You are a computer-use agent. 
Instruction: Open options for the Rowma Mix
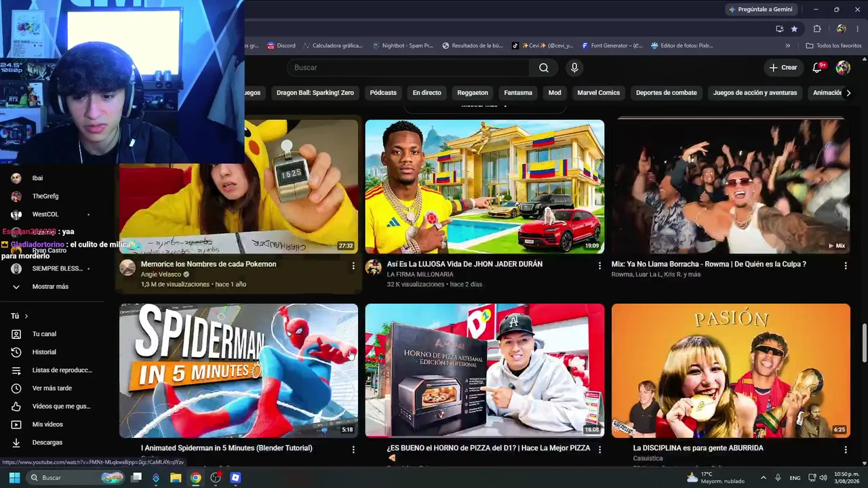coord(846,266)
